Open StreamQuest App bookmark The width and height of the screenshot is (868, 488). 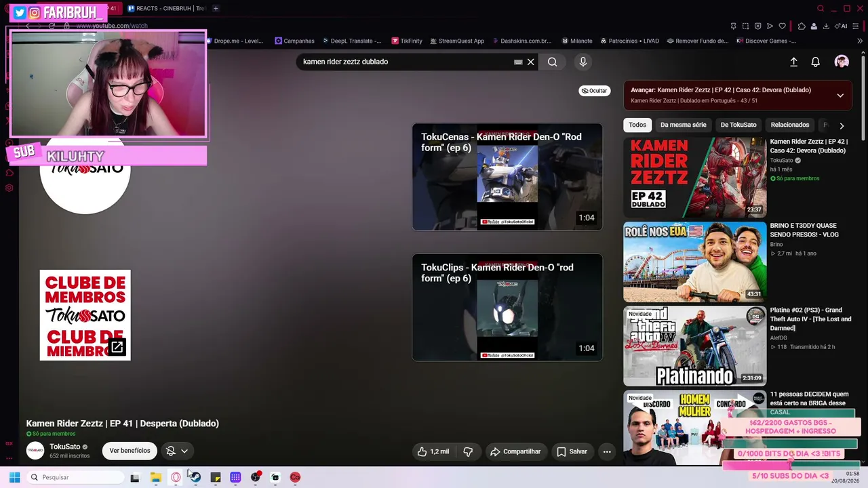point(457,41)
